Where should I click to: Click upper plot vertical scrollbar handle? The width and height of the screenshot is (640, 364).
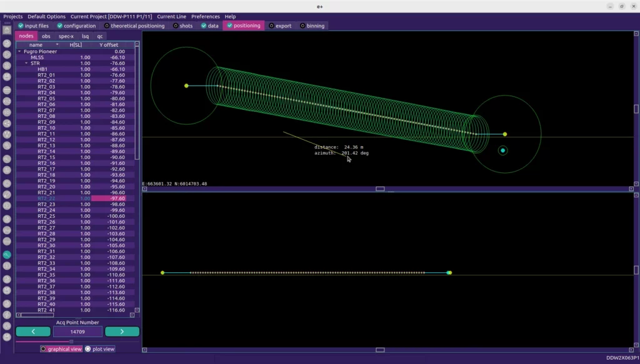[636, 109]
